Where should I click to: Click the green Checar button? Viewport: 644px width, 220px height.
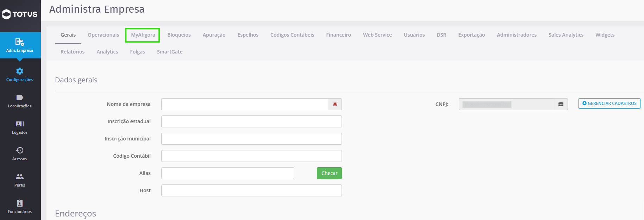329,173
